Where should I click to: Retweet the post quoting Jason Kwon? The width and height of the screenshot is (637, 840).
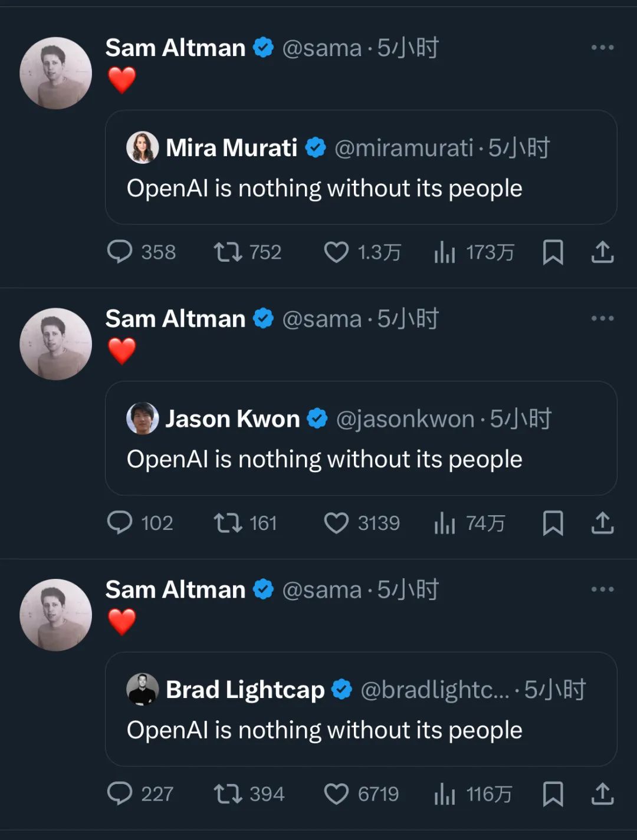pyautogui.click(x=228, y=523)
